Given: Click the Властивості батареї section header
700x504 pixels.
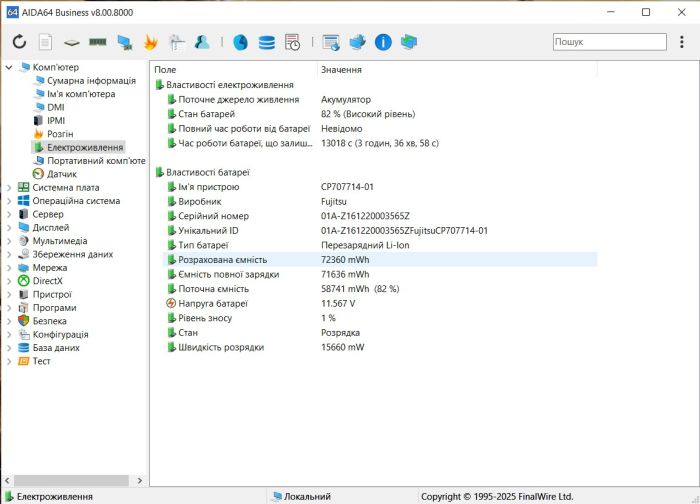Looking at the screenshot, I should pos(208,172).
